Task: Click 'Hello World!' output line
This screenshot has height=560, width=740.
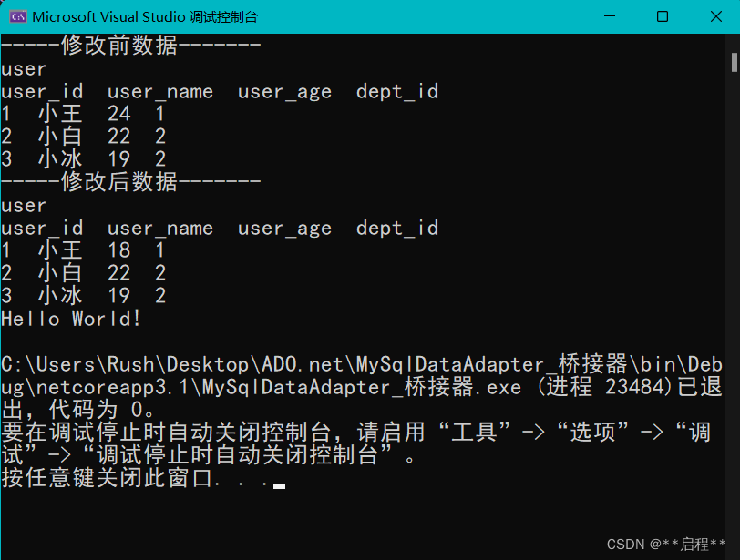Action: click(71, 319)
